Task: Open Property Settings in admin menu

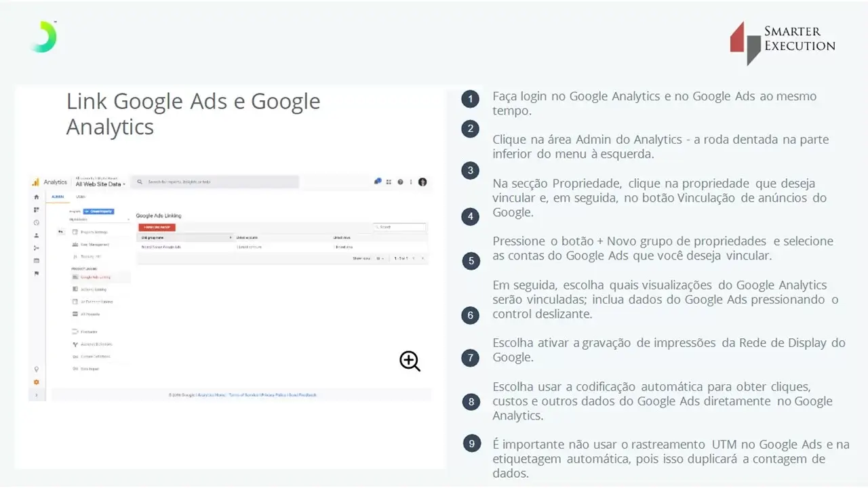Action: click(x=90, y=232)
